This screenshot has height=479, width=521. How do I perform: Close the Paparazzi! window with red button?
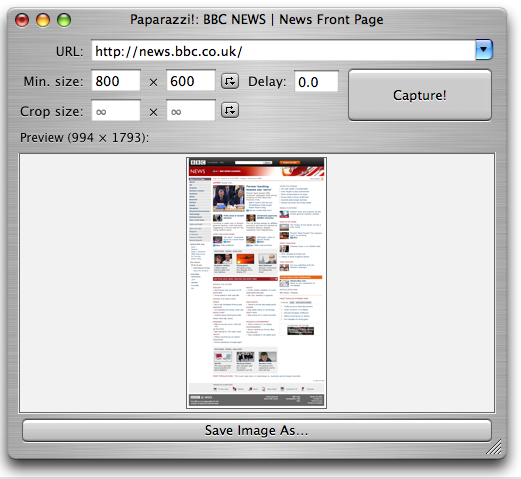[22, 20]
